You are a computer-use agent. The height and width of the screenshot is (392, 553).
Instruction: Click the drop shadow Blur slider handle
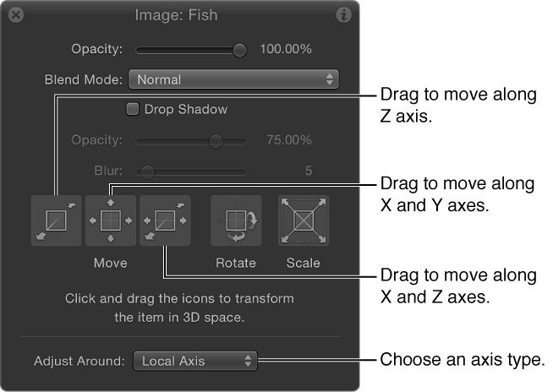point(147,171)
